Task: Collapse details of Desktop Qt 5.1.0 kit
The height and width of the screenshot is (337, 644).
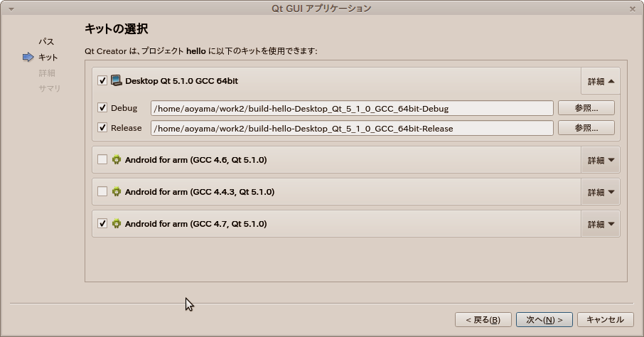Action: click(601, 81)
